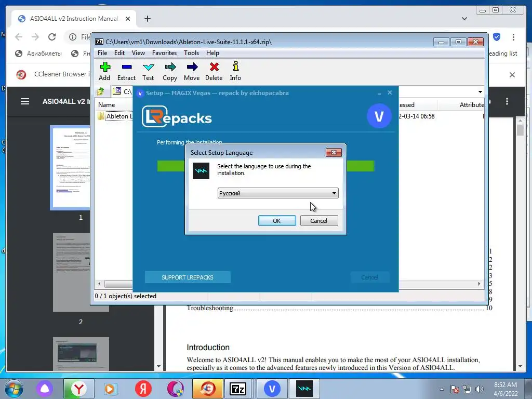
Task: Show hidden system tray icons arrow
Action: (x=442, y=389)
